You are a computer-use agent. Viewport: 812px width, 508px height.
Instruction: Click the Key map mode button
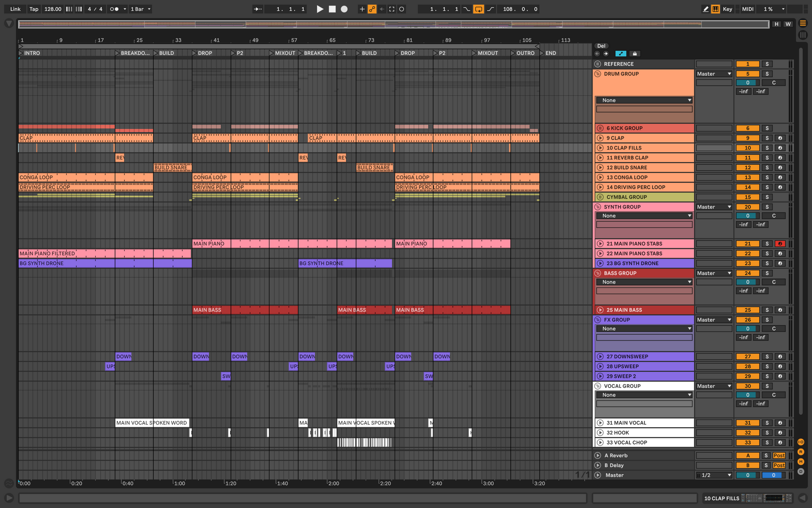728,9
